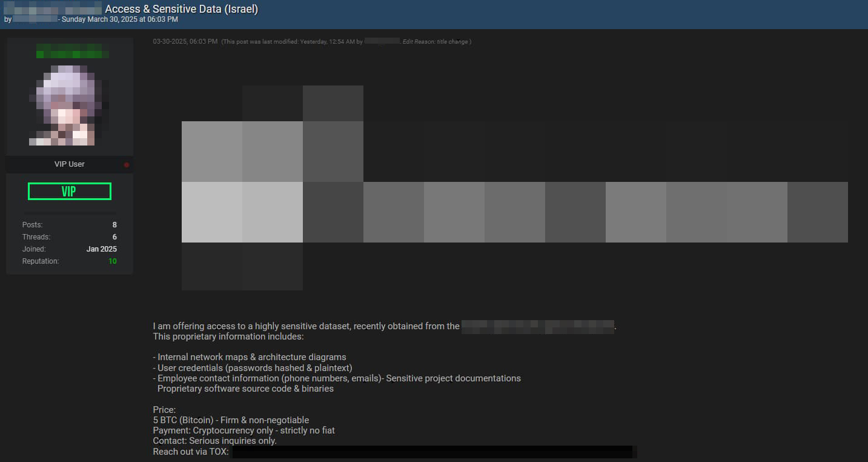Click the red offline status dot
Screen dimensions: 868x462
127,164
